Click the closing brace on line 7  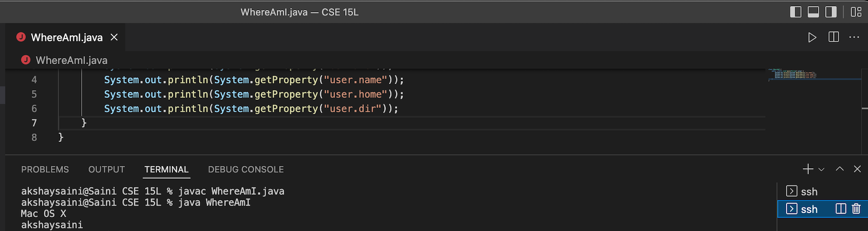click(84, 123)
